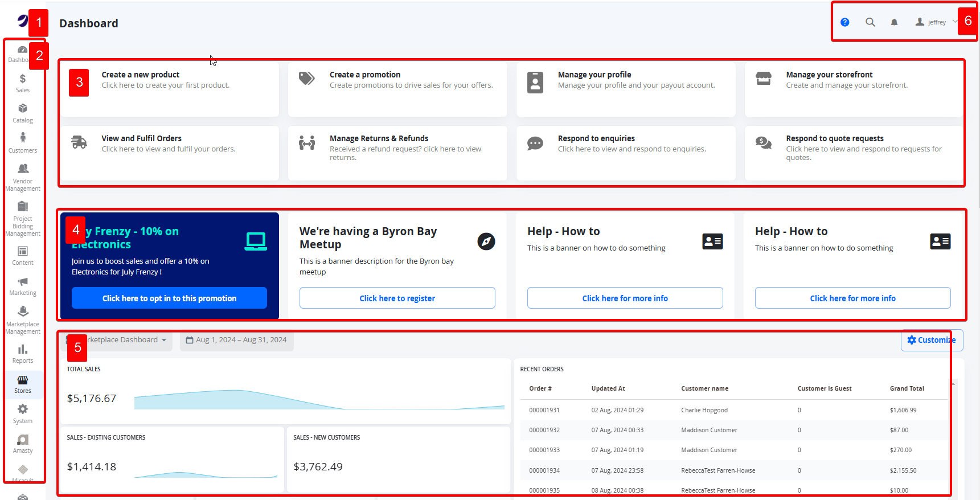Open the System sidebar menu
This screenshot has width=980, height=500.
23,414
